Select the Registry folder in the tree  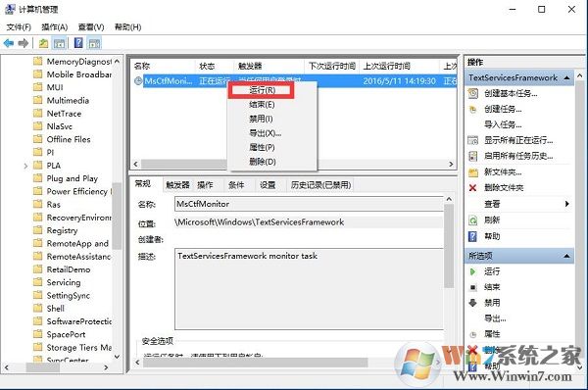click(62, 230)
